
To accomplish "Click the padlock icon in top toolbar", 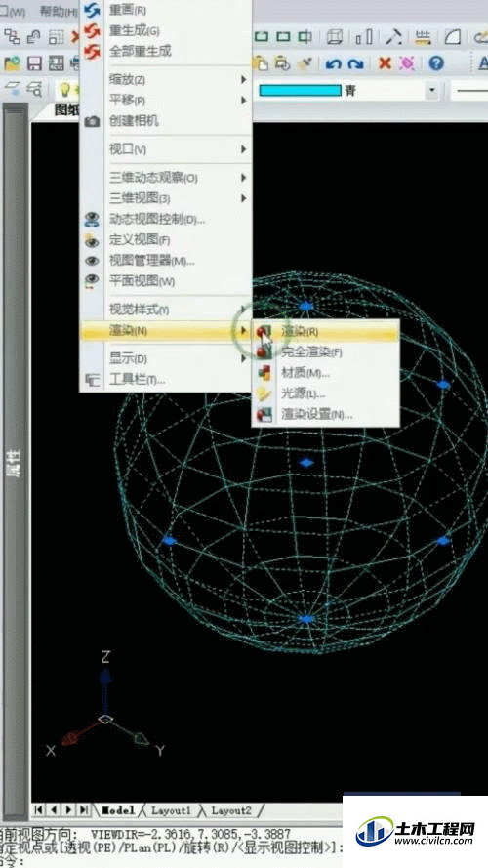I will 34,37.
